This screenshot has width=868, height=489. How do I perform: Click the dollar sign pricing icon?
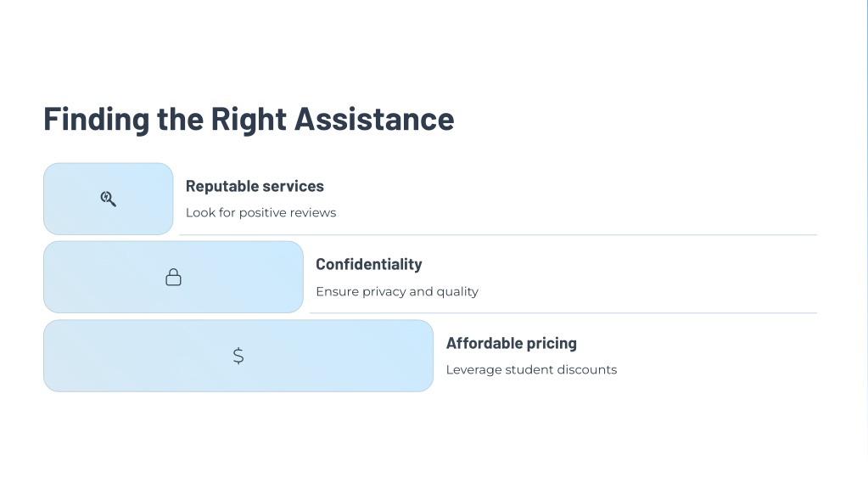pos(238,356)
